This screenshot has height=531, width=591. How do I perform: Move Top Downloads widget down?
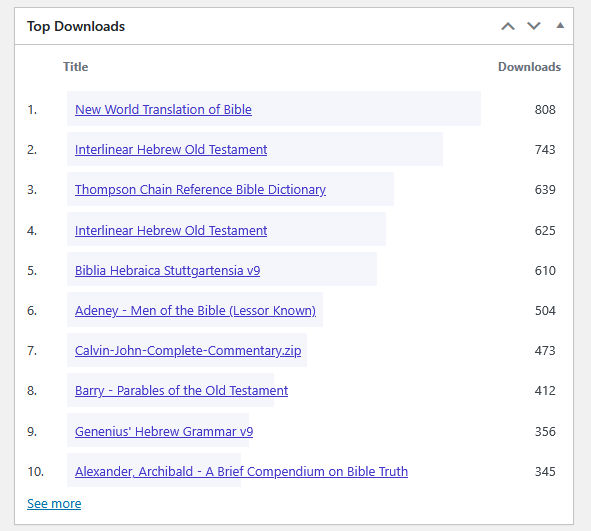[x=534, y=26]
